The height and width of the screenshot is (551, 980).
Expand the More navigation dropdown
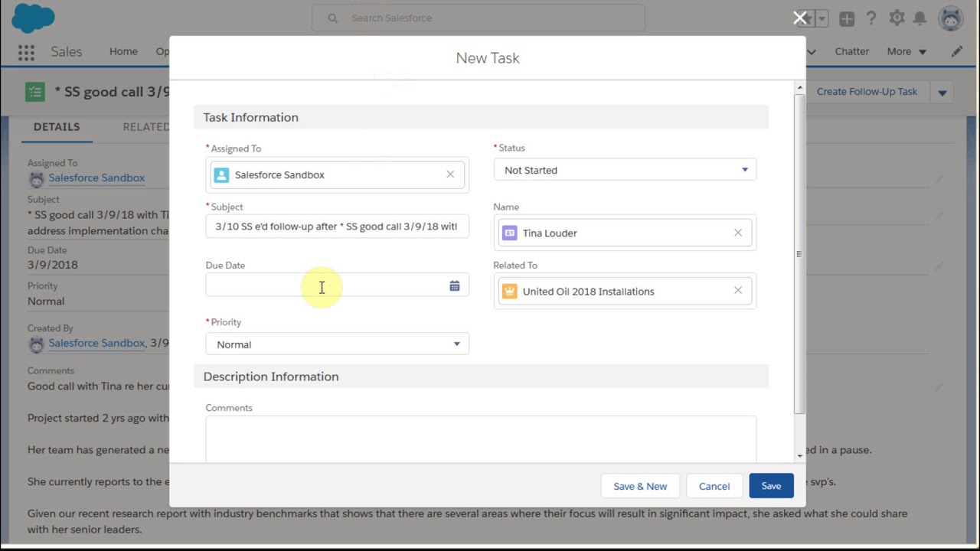(x=906, y=51)
